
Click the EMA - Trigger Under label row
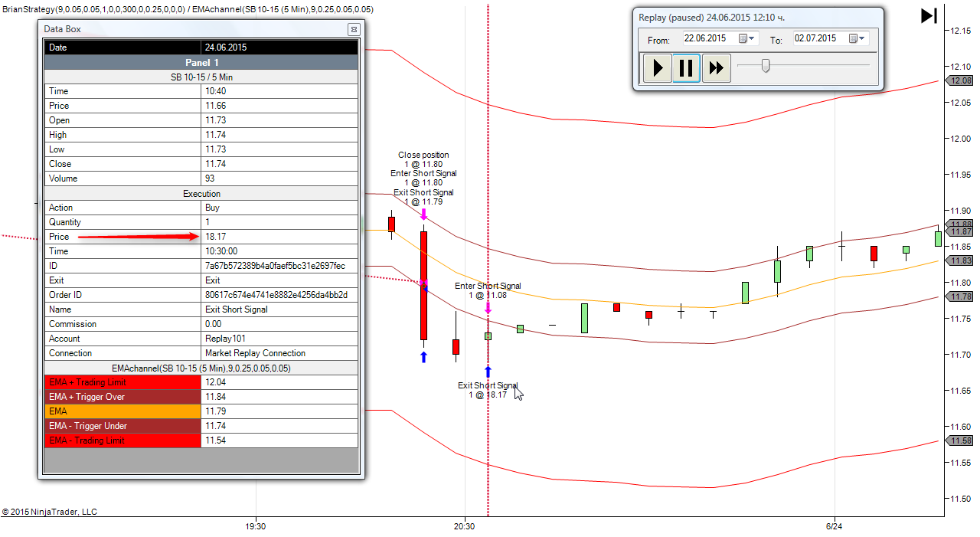(x=123, y=426)
